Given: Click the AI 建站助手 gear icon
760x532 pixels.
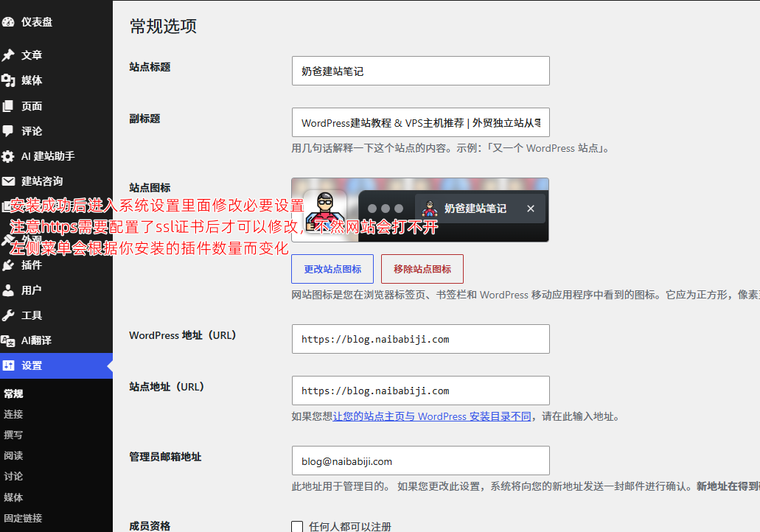Looking at the screenshot, I should tap(8, 156).
